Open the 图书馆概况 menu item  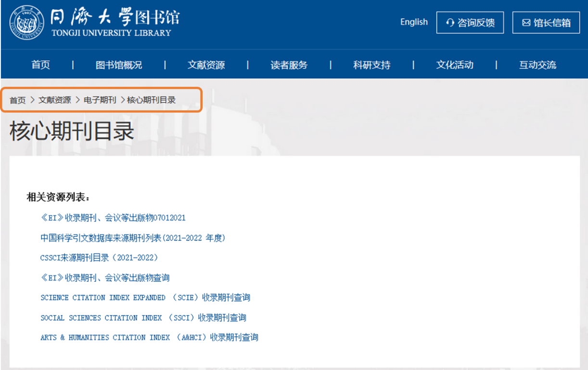(x=119, y=65)
